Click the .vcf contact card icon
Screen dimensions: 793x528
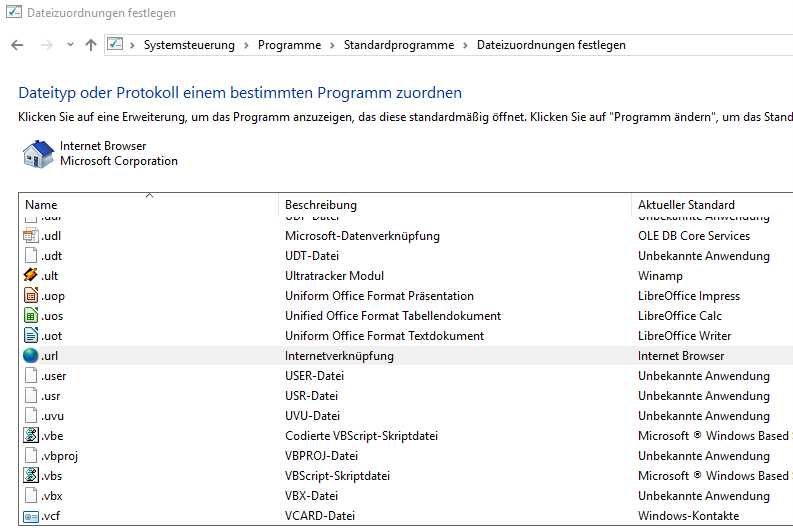click(30, 516)
